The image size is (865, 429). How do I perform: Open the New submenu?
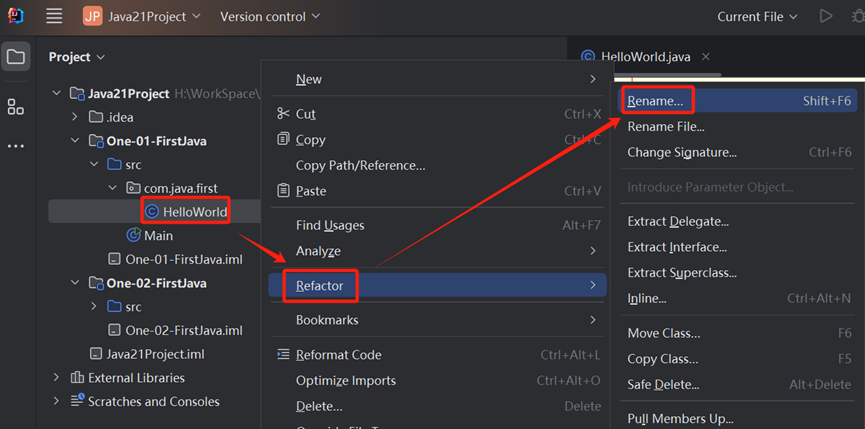[x=437, y=79]
